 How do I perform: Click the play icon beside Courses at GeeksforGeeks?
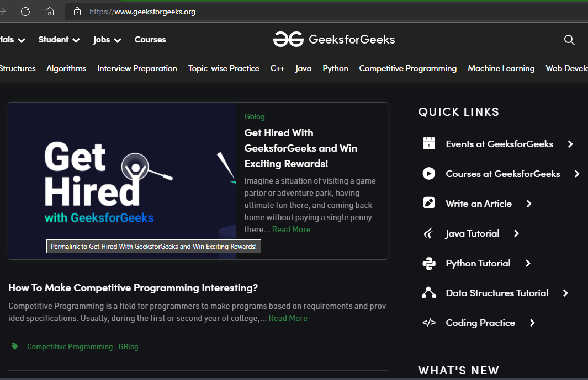pyautogui.click(x=429, y=174)
